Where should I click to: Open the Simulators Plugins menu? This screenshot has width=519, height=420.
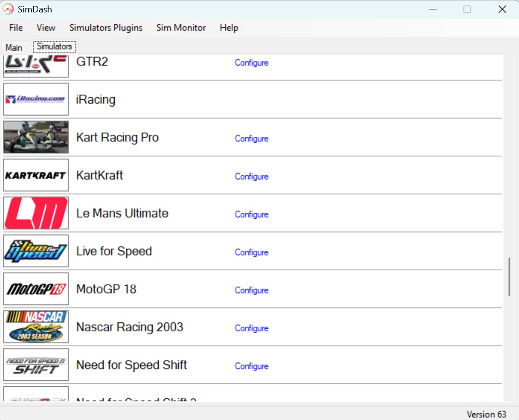coord(106,28)
